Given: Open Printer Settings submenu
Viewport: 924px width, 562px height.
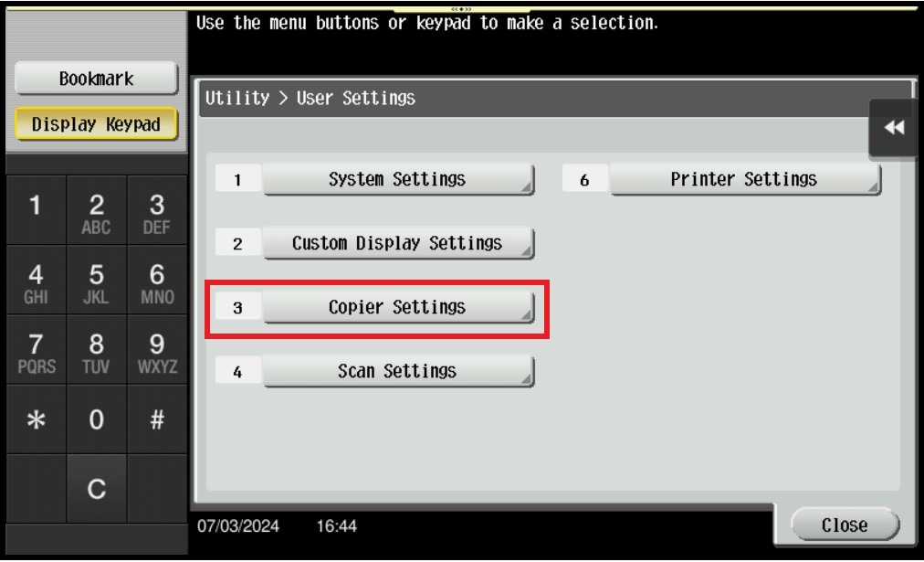Looking at the screenshot, I should (x=745, y=179).
